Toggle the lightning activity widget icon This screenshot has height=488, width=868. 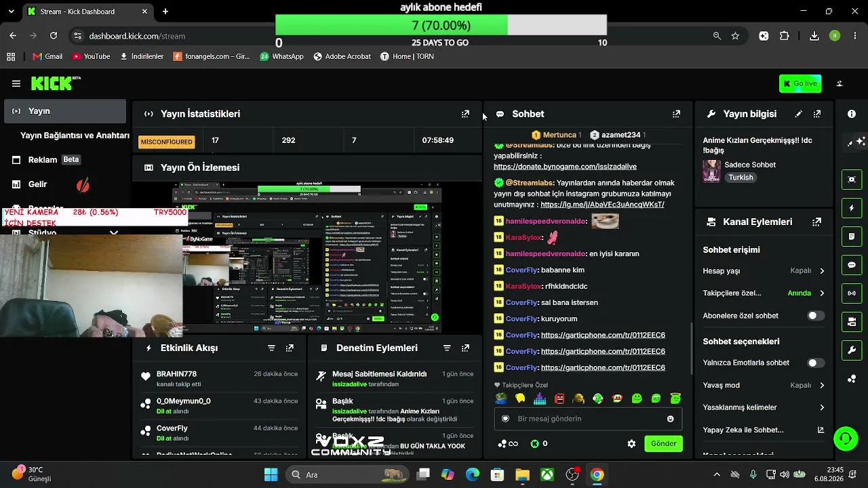pyautogui.click(x=852, y=208)
